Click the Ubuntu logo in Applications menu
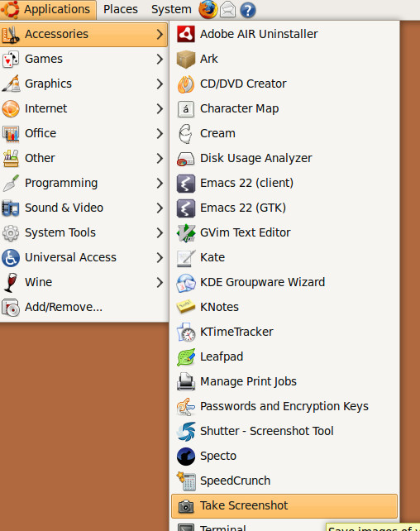This screenshot has width=420, height=531. pyautogui.click(x=11, y=9)
